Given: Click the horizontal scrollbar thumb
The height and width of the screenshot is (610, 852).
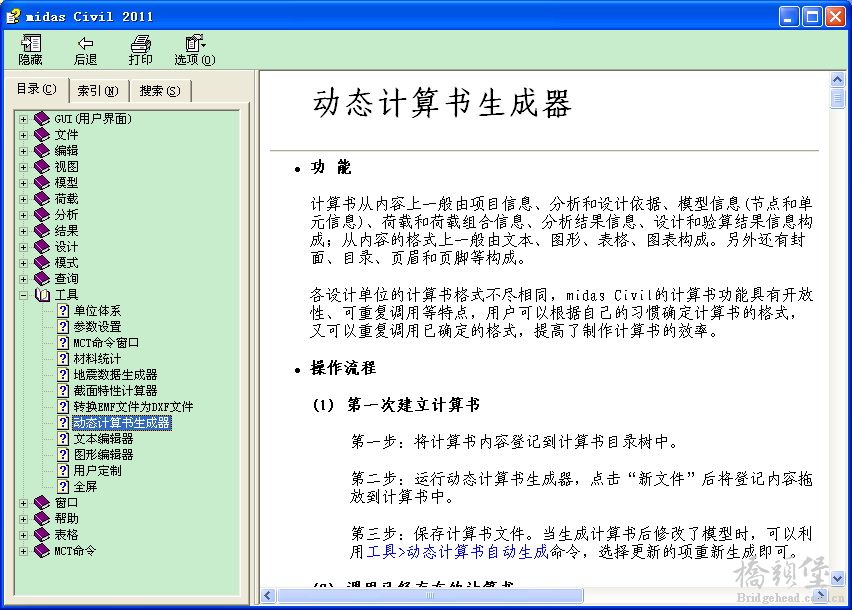Looking at the screenshot, I should [430, 595].
